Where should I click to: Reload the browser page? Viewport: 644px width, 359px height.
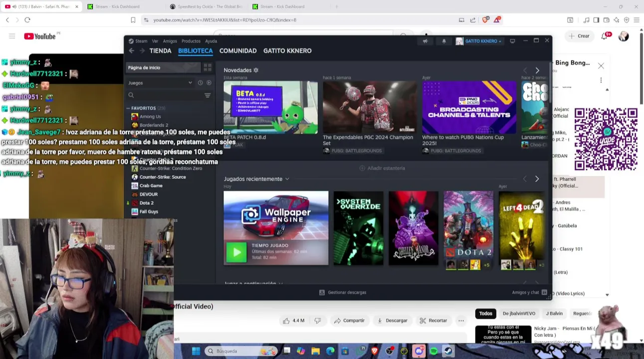coord(27,20)
